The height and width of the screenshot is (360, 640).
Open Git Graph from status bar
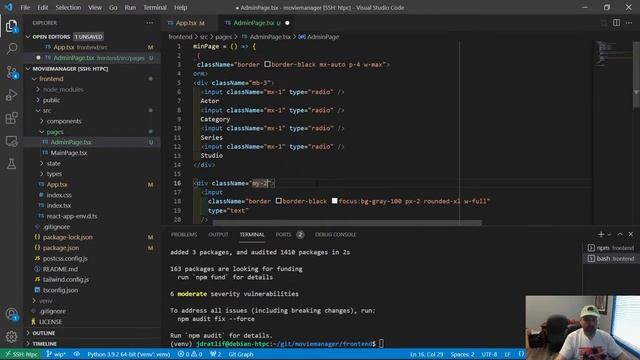241,354
